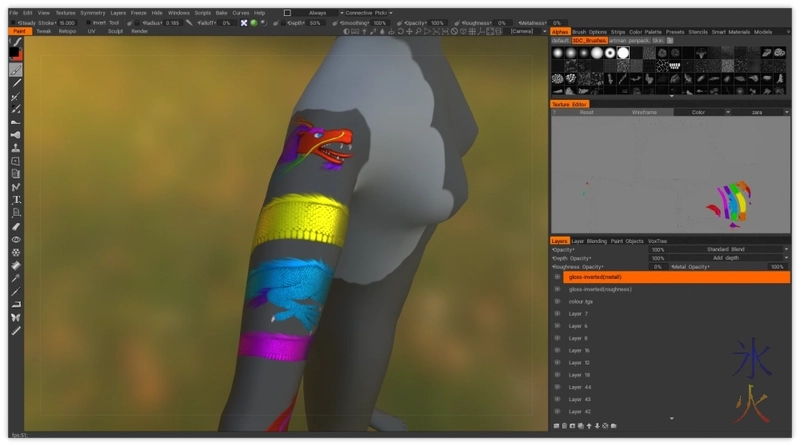
Task: Click the Radius value input field
Action: [x=173, y=22]
